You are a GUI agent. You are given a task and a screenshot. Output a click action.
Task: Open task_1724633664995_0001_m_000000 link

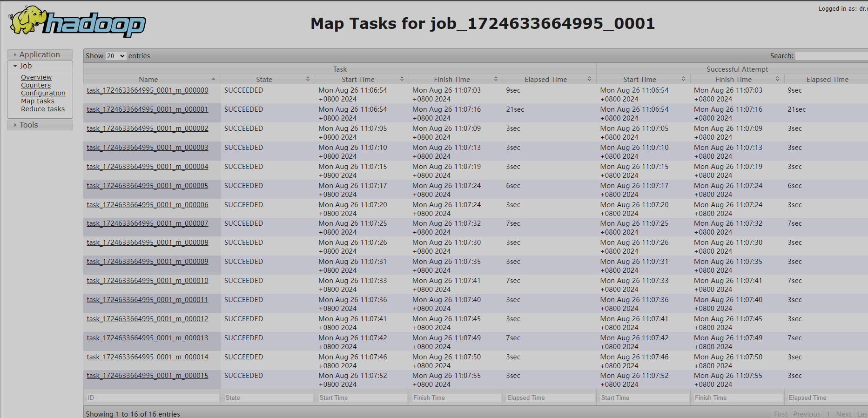click(x=148, y=90)
